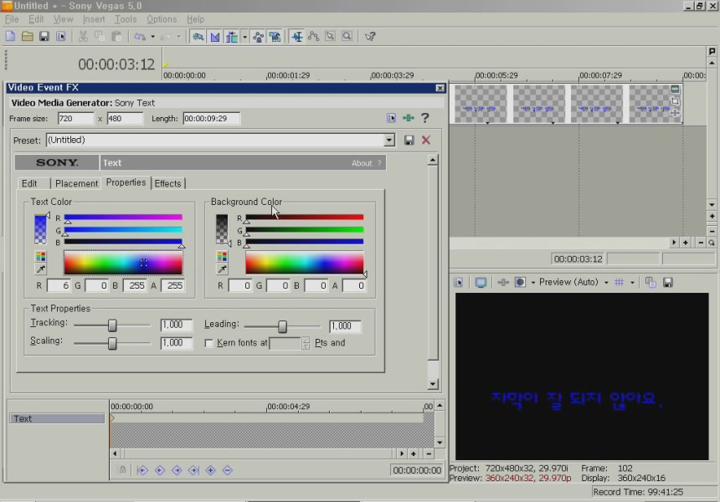The image size is (720, 502).
Task: Click the Frame height field showing 480
Action: point(125,118)
